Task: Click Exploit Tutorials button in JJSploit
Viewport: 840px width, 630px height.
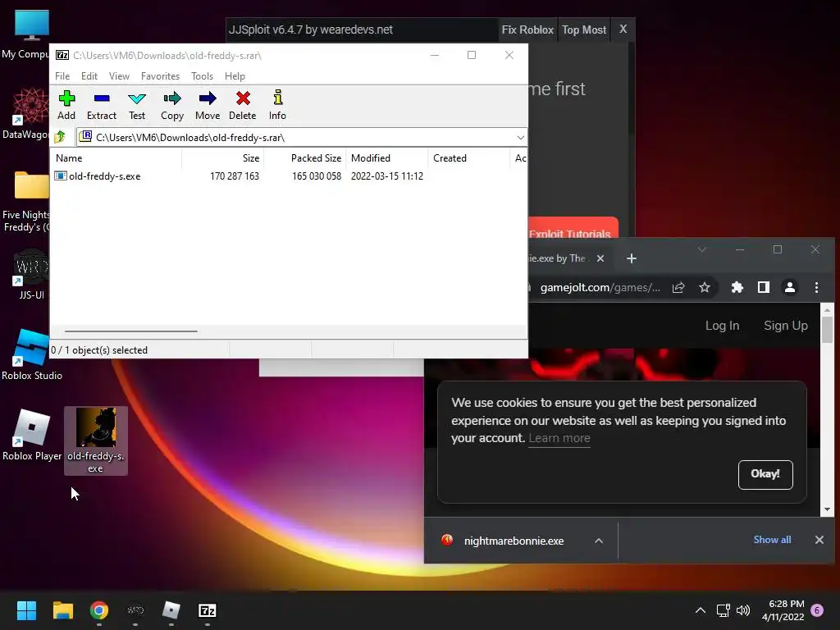Action: coord(573,228)
